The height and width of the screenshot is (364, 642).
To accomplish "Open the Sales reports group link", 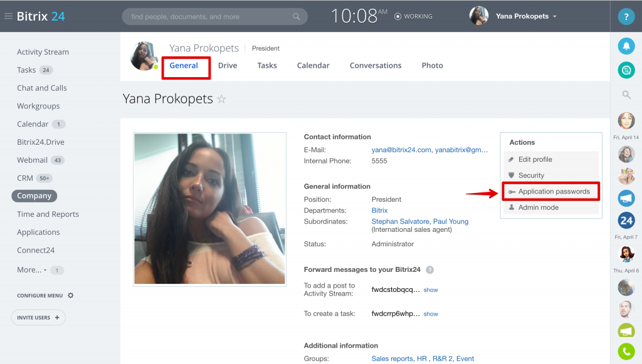I will 392,359.
